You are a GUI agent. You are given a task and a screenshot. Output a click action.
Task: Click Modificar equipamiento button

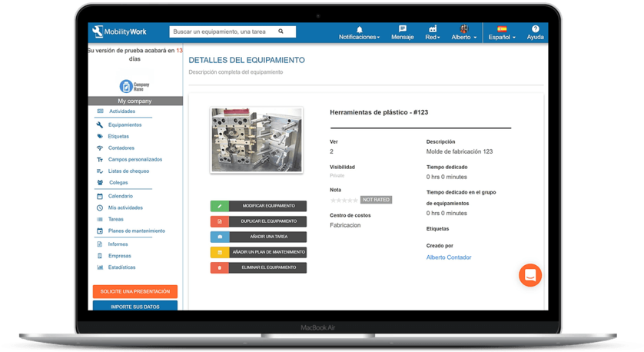point(258,206)
